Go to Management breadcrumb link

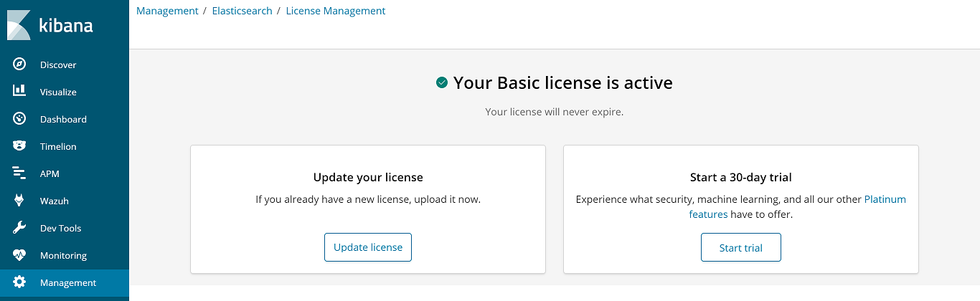167,11
